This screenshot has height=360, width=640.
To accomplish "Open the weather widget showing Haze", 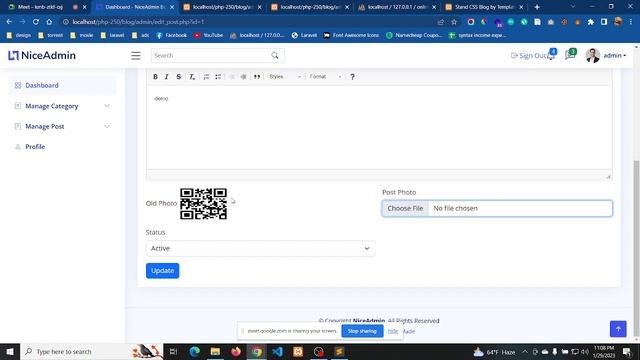I will pos(494,351).
